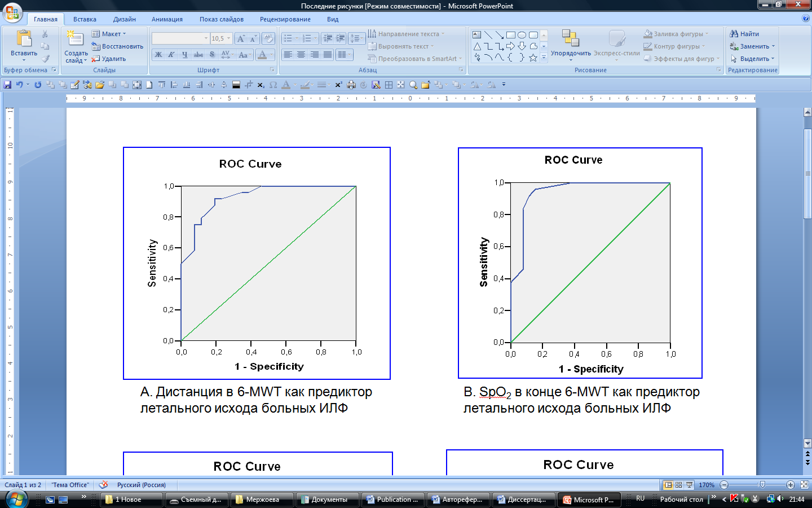Click the Save icon in quick access toolbar
812x508 pixels.
(7, 85)
